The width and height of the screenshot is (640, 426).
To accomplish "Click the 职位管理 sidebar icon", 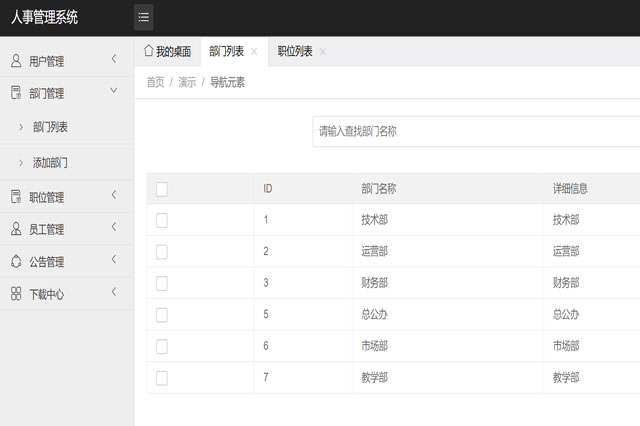I will point(16,197).
